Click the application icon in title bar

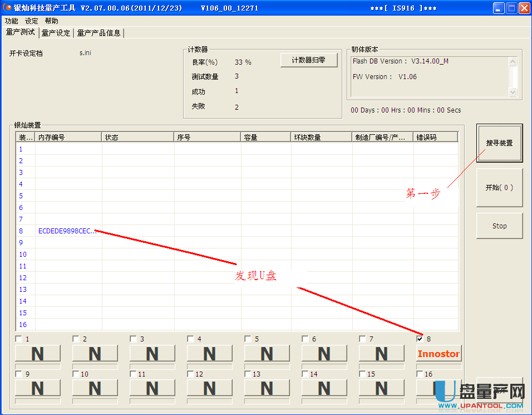point(7,8)
